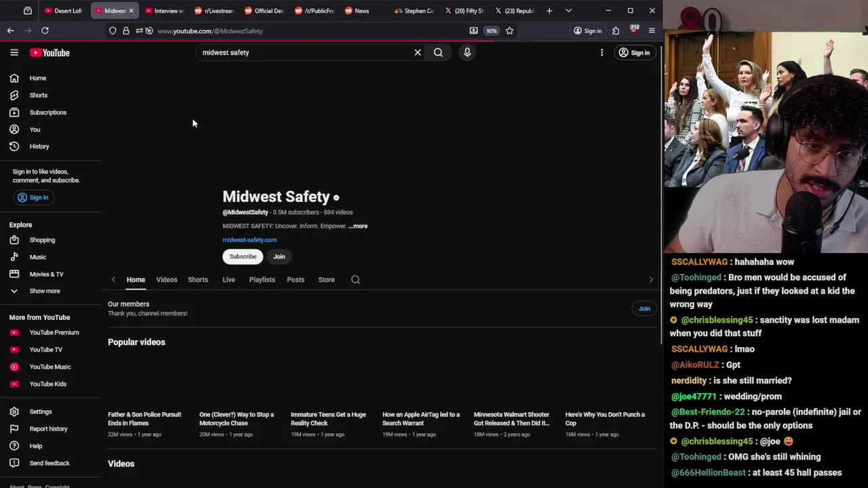Open YouTube TV link

click(x=45, y=350)
